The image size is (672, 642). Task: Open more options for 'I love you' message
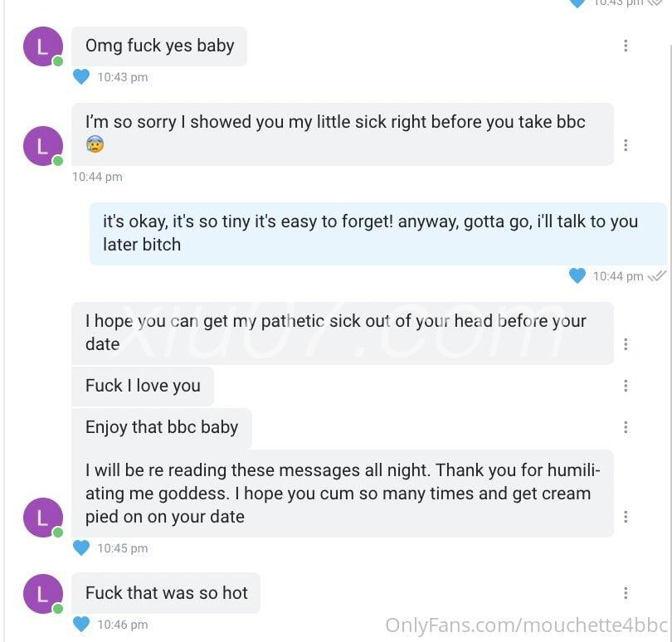[626, 386]
